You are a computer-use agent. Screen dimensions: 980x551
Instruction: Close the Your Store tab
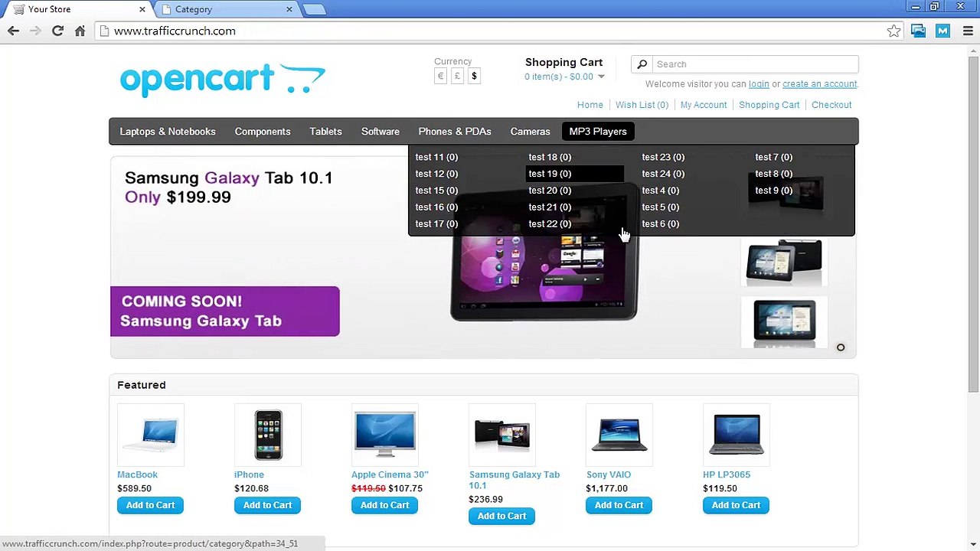pos(142,9)
